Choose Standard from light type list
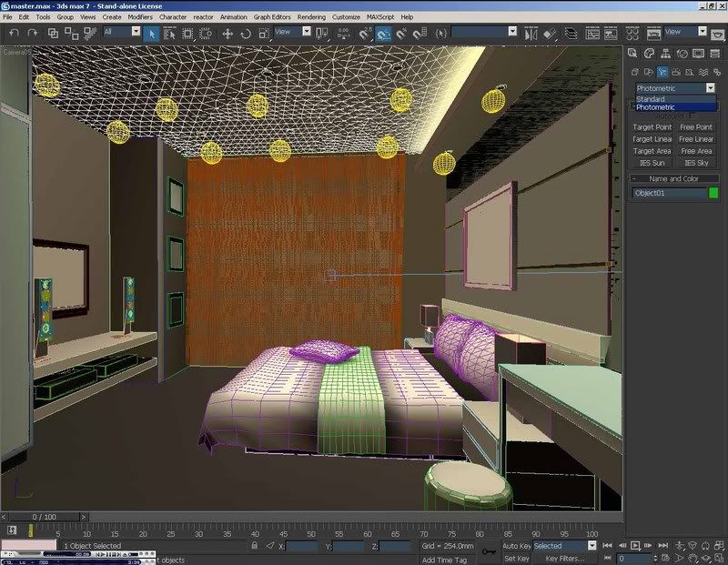The image size is (728, 565). click(675, 99)
